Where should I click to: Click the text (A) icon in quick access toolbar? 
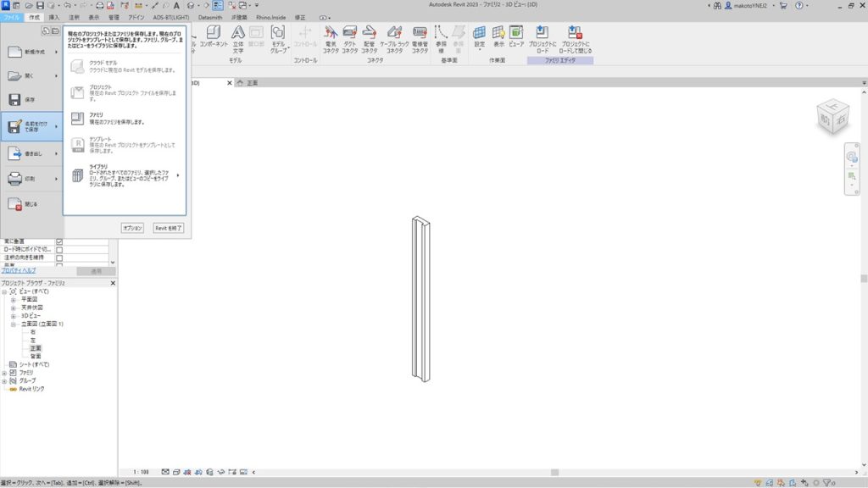tap(176, 6)
